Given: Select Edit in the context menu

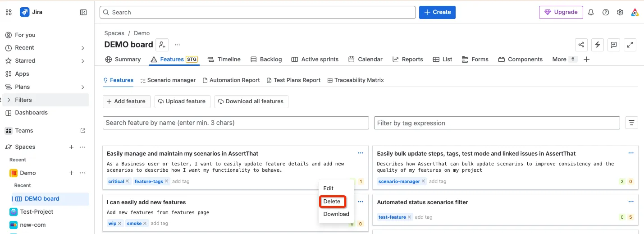Looking at the screenshot, I should click(329, 188).
